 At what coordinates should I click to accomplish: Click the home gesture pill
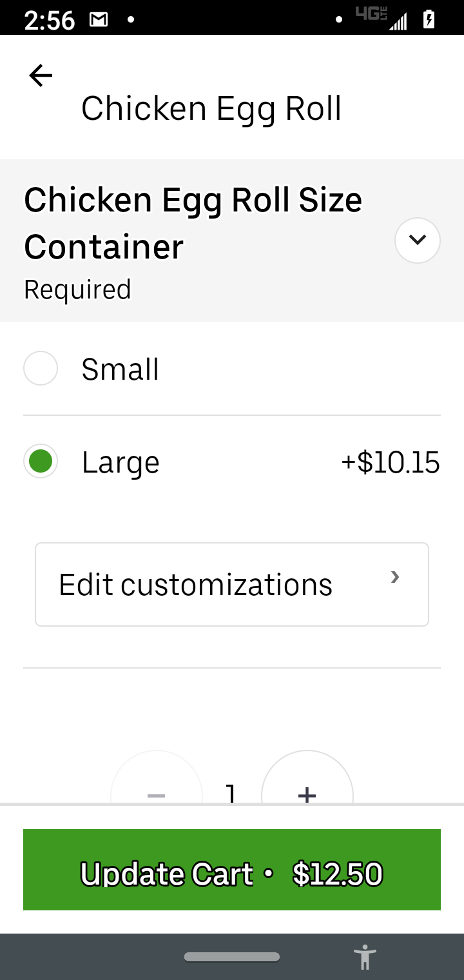232,957
